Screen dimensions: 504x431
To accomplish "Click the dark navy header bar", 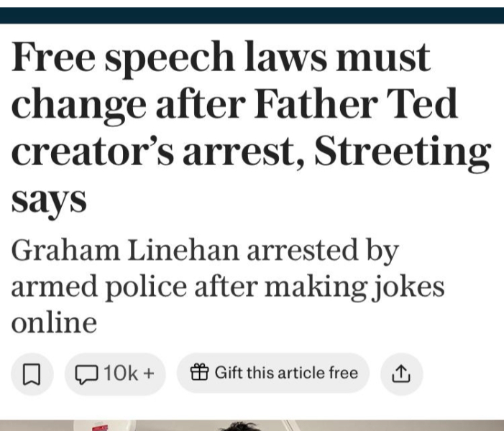I will [252, 15].
